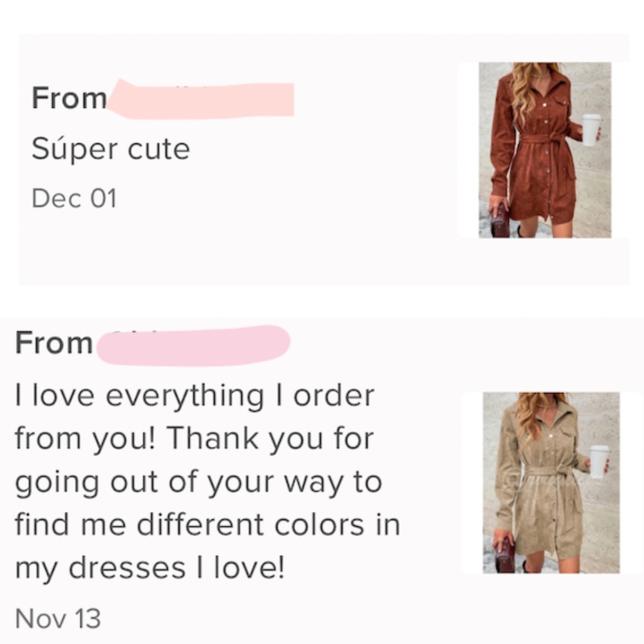
Task: Click the 'Súper cute' review text
Action: pyautogui.click(x=111, y=150)
